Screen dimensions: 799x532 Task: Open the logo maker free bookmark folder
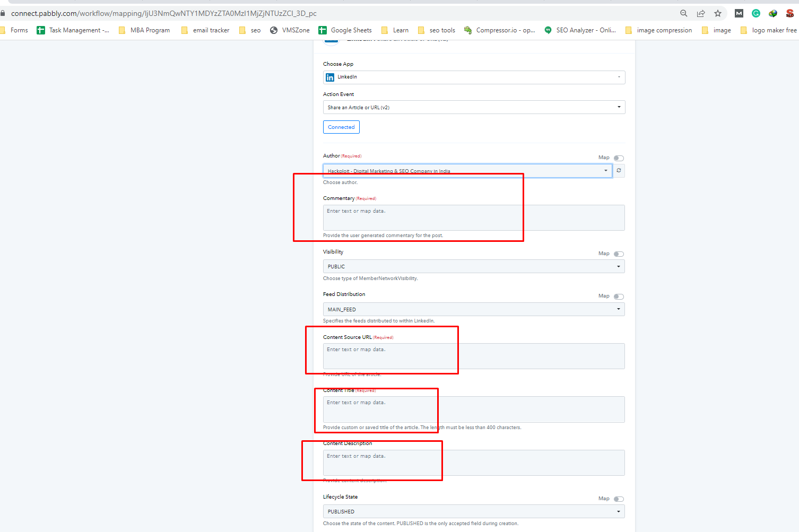pos(769,30)
